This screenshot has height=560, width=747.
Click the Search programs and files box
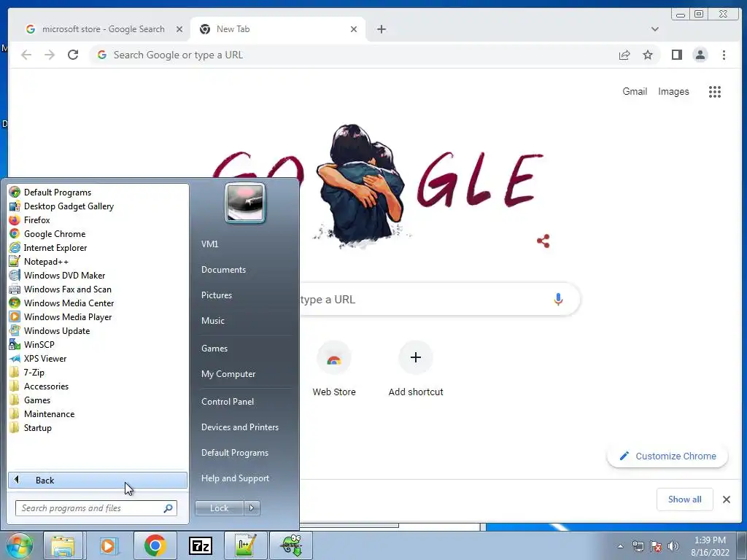click(x=96, y=508)
